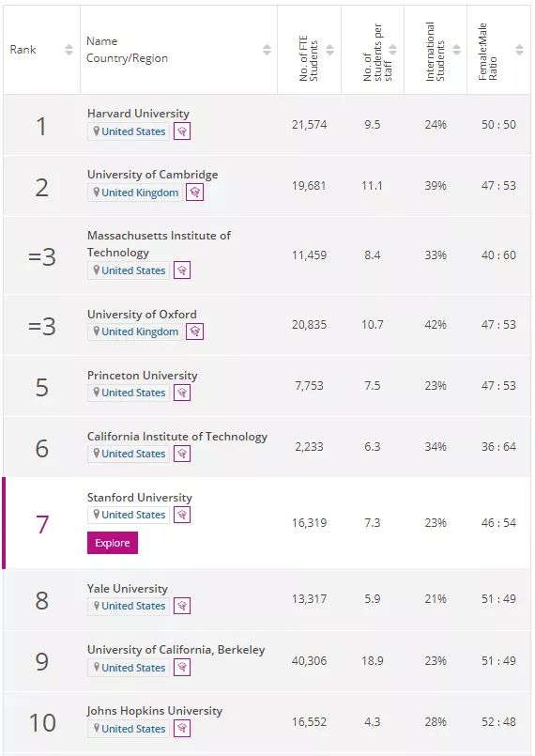Sort by No. of students per staff
Viewport: 535px width, 756px height.
[x=393, y=50]
